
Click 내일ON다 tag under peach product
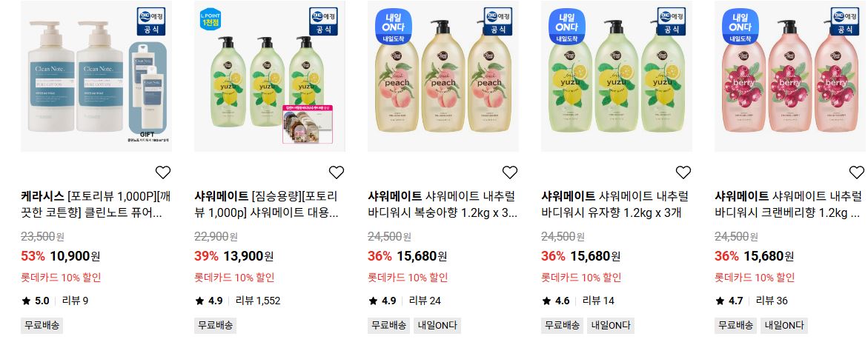[437, 325]
